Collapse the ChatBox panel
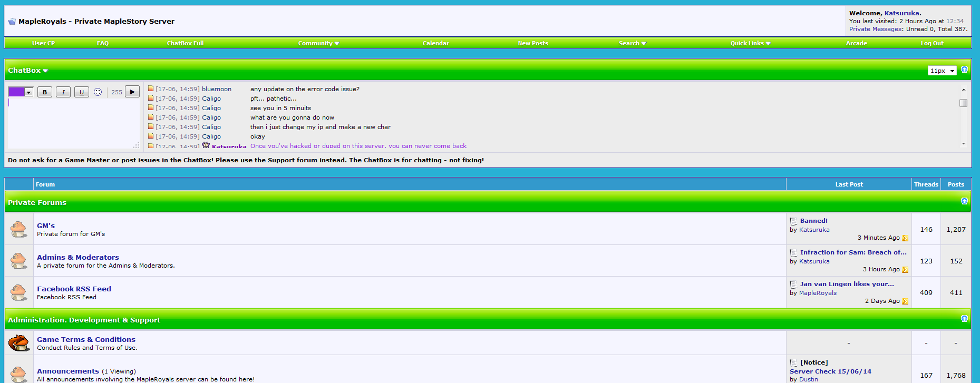The width and height of the screenshot is (980, 383). pos(964,70)
